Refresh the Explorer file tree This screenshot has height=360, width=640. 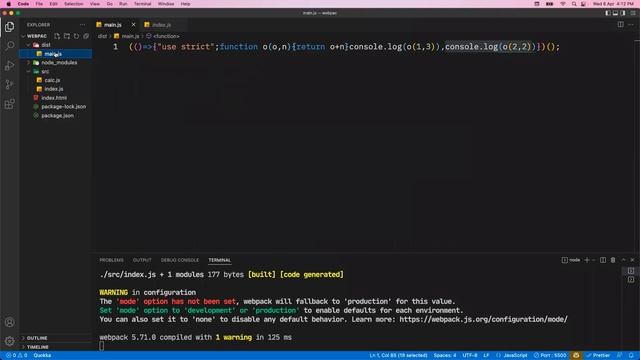pyautogui.click(x=76, y=36)
